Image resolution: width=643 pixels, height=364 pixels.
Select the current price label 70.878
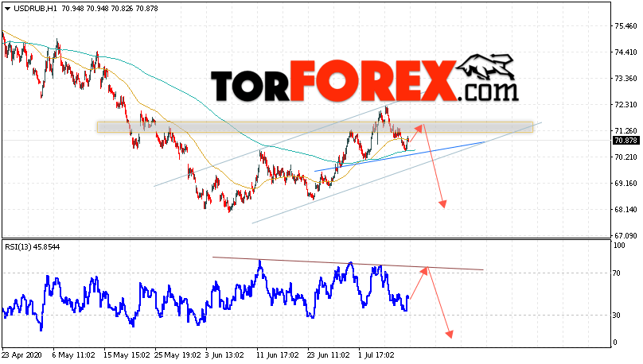point(626,141)
